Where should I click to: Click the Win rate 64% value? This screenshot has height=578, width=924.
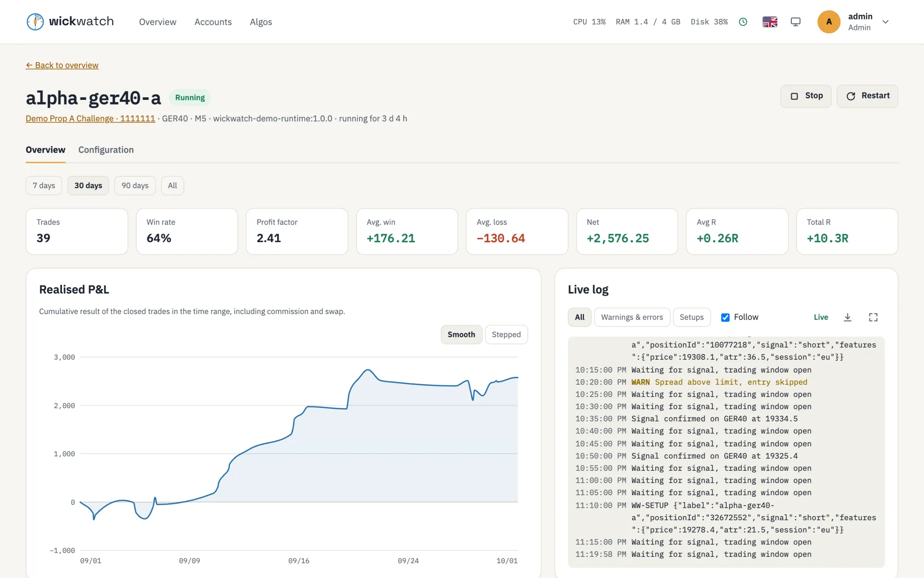coord(158,238)
